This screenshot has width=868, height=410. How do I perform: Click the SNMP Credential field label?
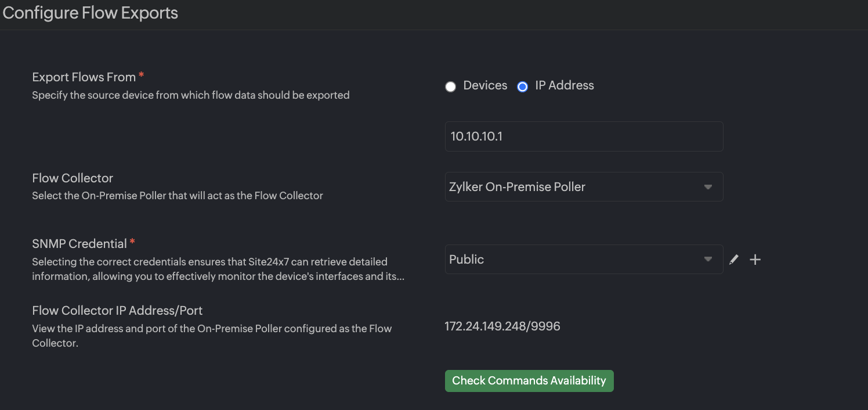[79, 244]
